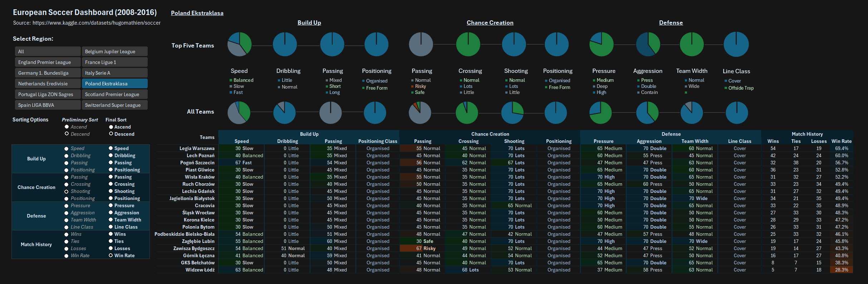Click Top Five Teams Chance Creation Passing pie
Screen dimensions: 868x284
(421, 44)
